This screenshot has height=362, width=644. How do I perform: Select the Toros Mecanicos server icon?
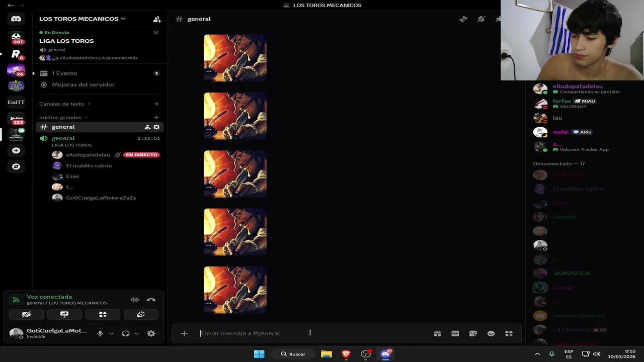[x=16, y=134]
